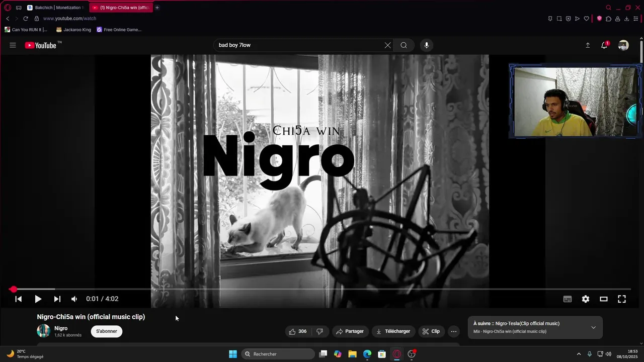Open the Opera menu logo

point(8,8)
